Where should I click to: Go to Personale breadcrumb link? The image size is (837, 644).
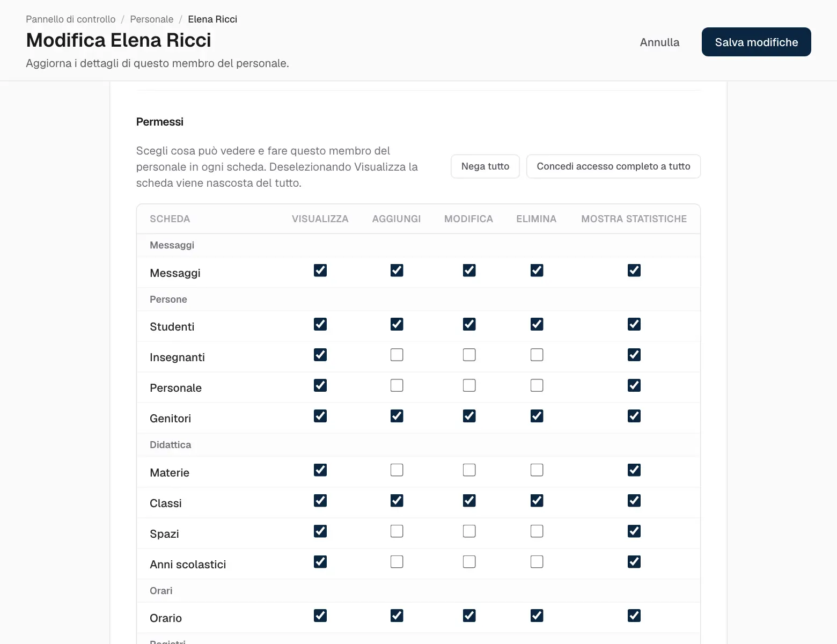152,19
